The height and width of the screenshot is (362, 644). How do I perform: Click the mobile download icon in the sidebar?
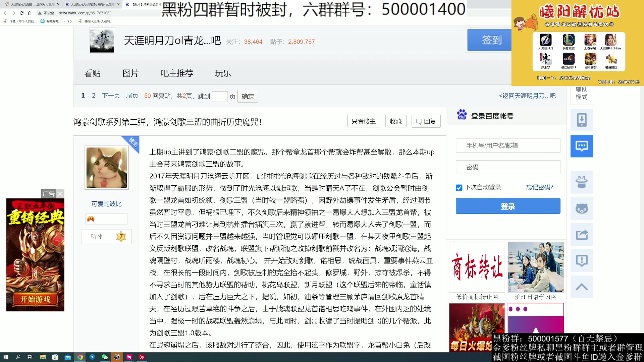coord(581,120)
